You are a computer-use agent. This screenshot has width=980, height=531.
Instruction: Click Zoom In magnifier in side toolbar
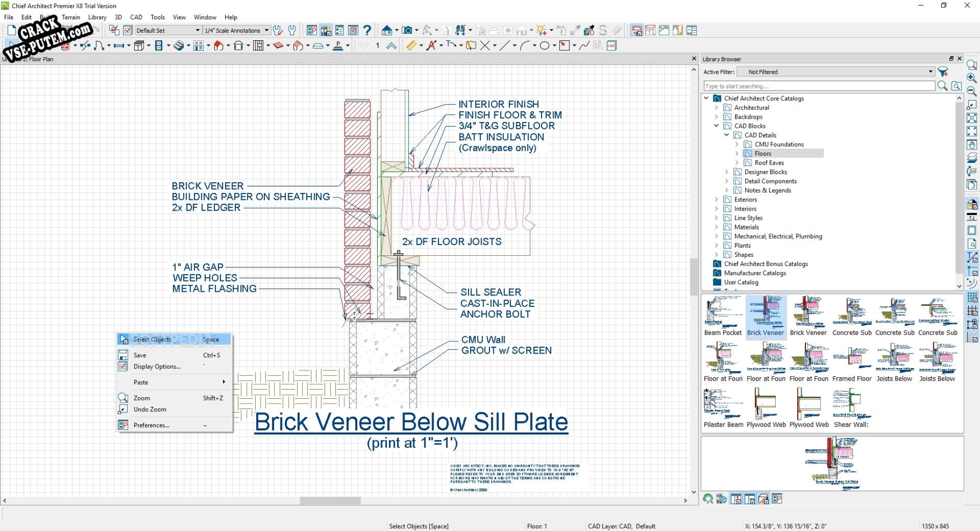[x=972, y=78]
